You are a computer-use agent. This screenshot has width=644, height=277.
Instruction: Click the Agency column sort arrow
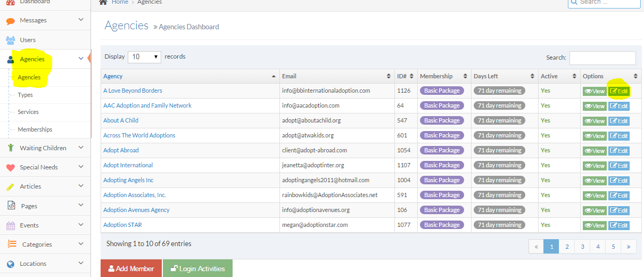click(274, 77)
